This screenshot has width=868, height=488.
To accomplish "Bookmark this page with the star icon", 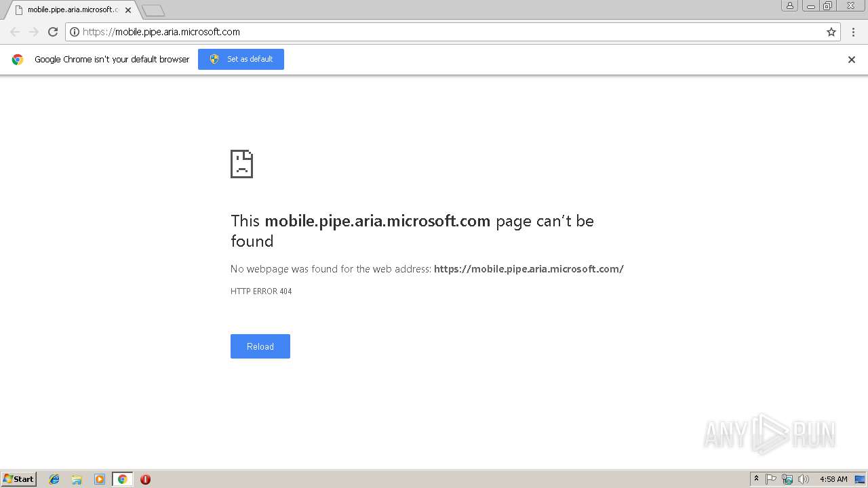I will pyautogui.click(x=831, y=32).
